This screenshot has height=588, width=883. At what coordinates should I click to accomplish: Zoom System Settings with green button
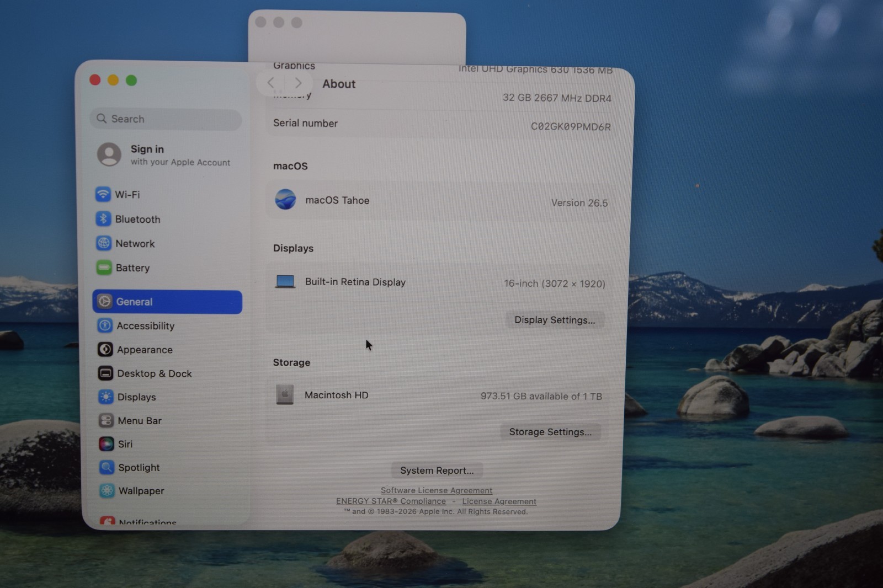tap(131, 80)
